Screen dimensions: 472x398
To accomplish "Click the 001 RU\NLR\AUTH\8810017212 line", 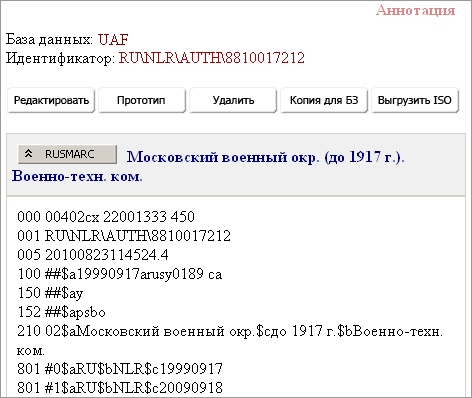I will tap(124, 236).
